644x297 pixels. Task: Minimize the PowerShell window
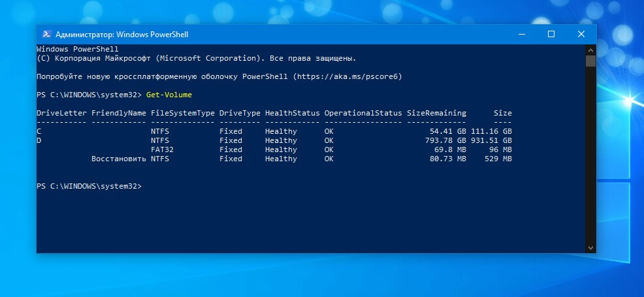point(522,35)
